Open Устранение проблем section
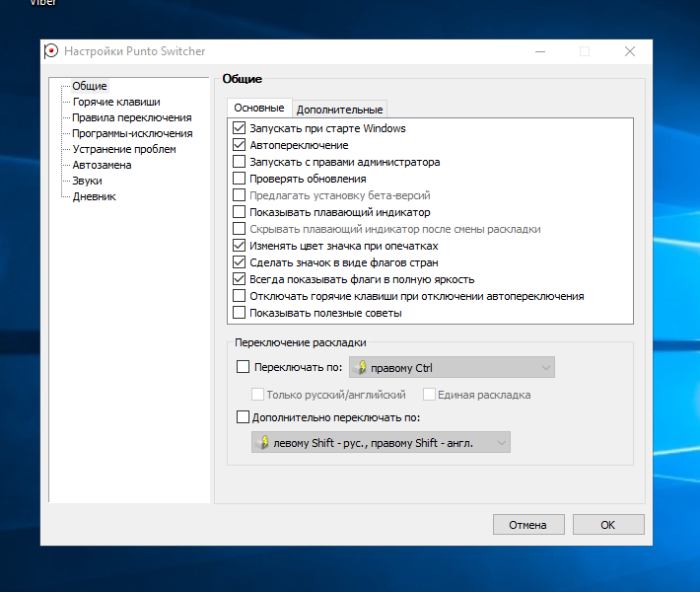Screen dimensions: 700x592 [x=124, y=149]
